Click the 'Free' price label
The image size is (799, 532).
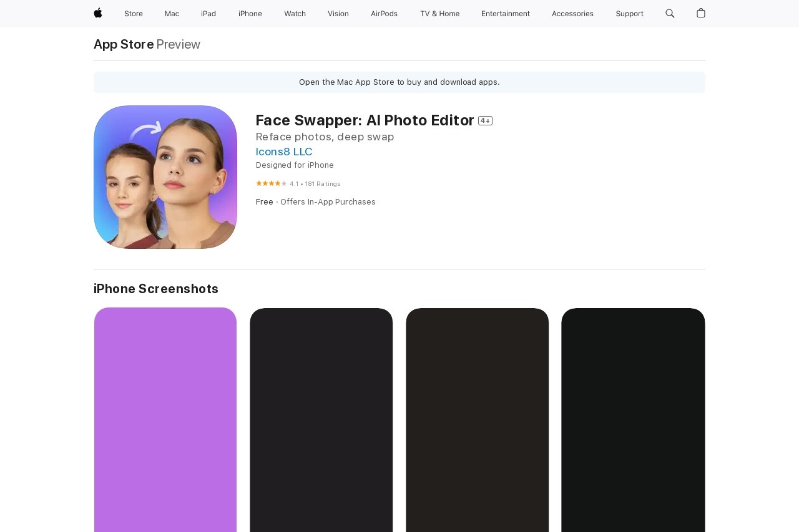[x=265, y=202]
